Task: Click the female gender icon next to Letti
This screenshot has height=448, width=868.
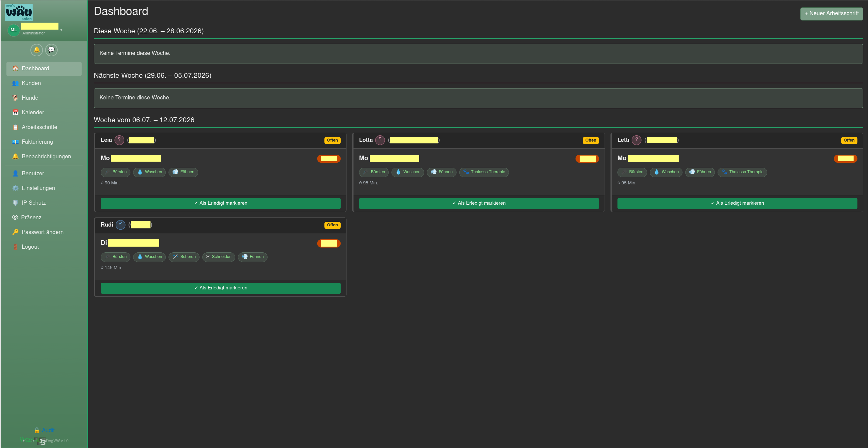Action: pyautogui.click(x=636, y=140)
